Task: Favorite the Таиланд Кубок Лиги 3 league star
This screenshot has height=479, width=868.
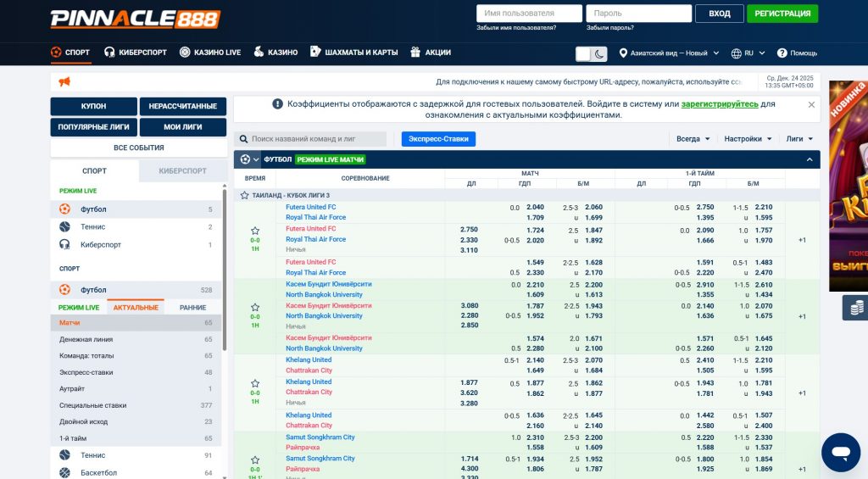Action: coord(245,195)
